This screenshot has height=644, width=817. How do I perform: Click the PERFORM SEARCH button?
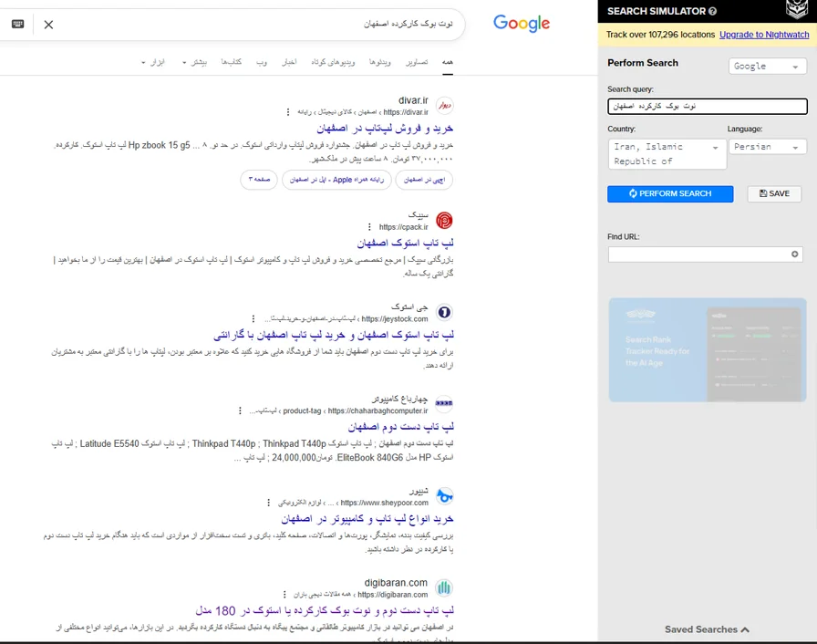[x=670, y=193]
